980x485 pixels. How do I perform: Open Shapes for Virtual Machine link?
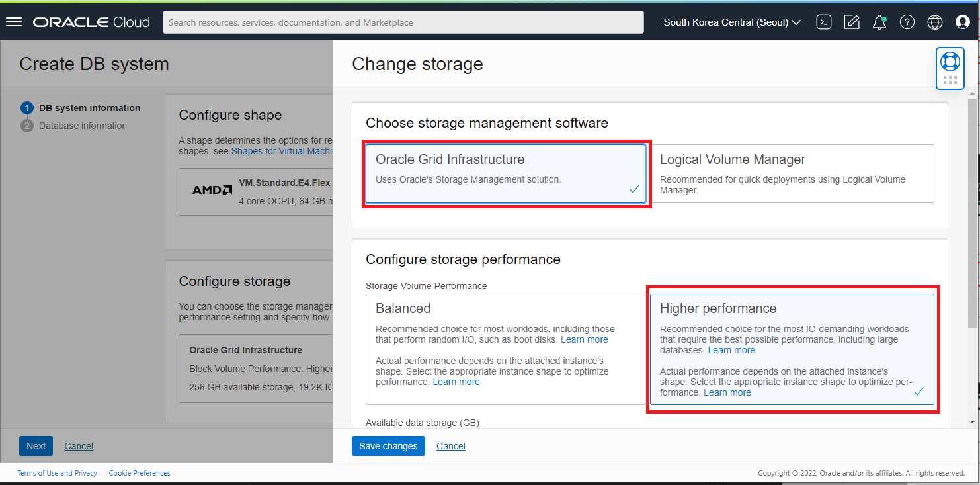[x=282, y=151]
